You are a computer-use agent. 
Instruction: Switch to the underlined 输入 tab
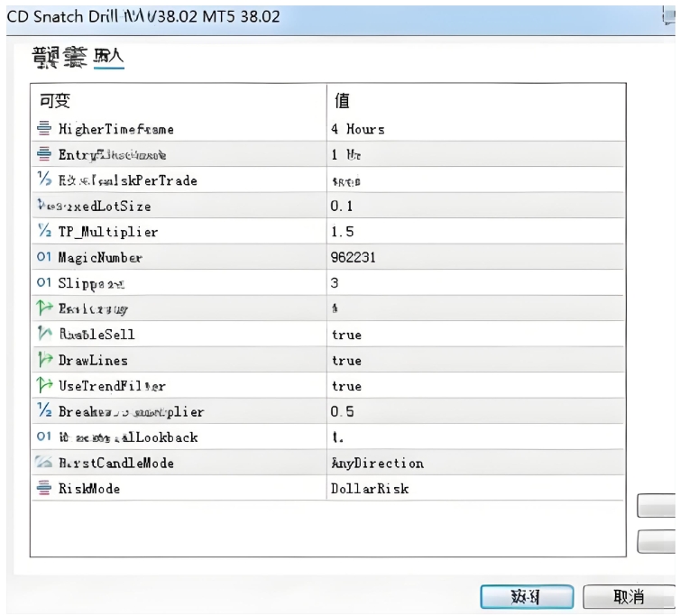click(108, 60)
